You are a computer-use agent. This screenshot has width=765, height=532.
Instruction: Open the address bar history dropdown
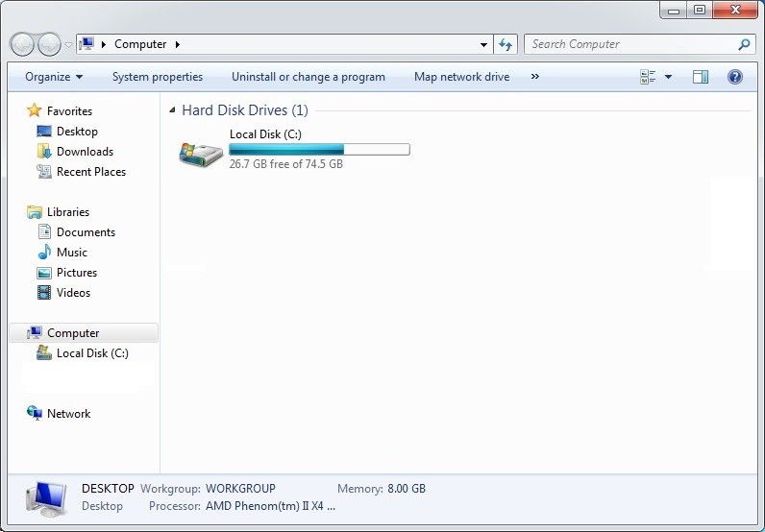(x=483, y=45)
